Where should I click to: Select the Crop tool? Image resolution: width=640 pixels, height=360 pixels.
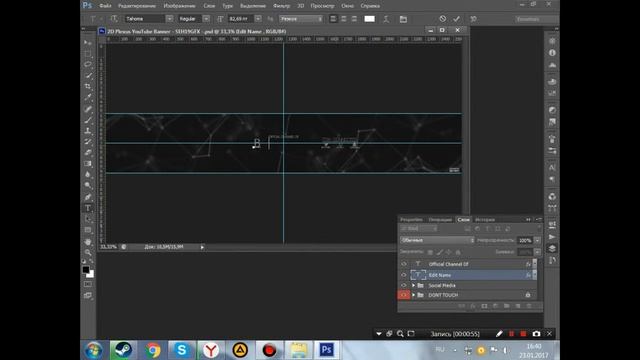(x=88, y=87)
